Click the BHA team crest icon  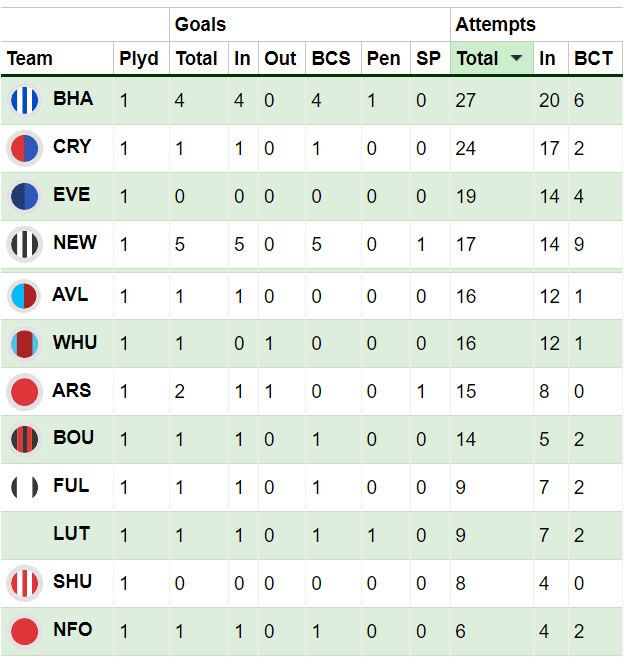(24, 100)
